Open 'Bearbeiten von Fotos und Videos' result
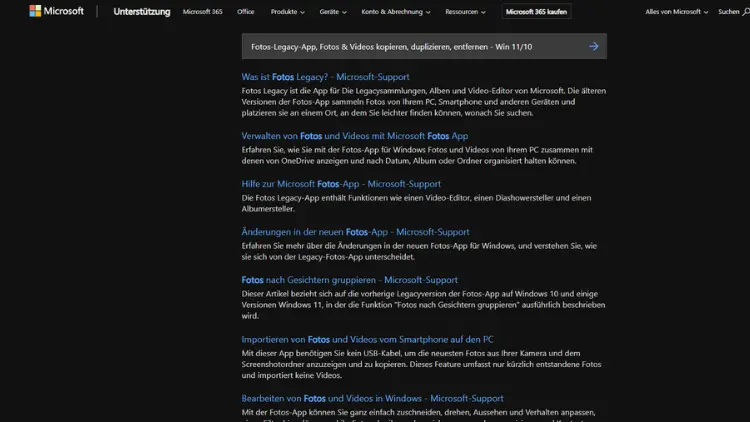The width and height of the screenshot is (750, 422). 372,398
